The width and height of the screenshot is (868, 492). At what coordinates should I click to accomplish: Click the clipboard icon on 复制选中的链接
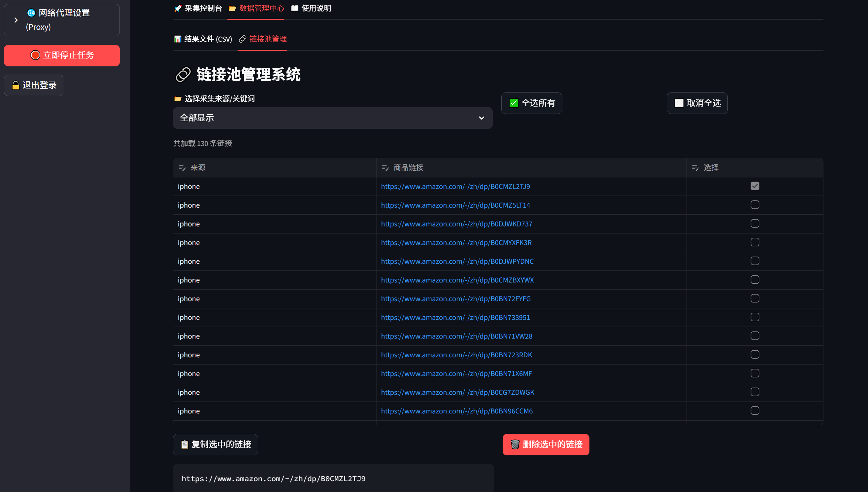tap(184, 444)
